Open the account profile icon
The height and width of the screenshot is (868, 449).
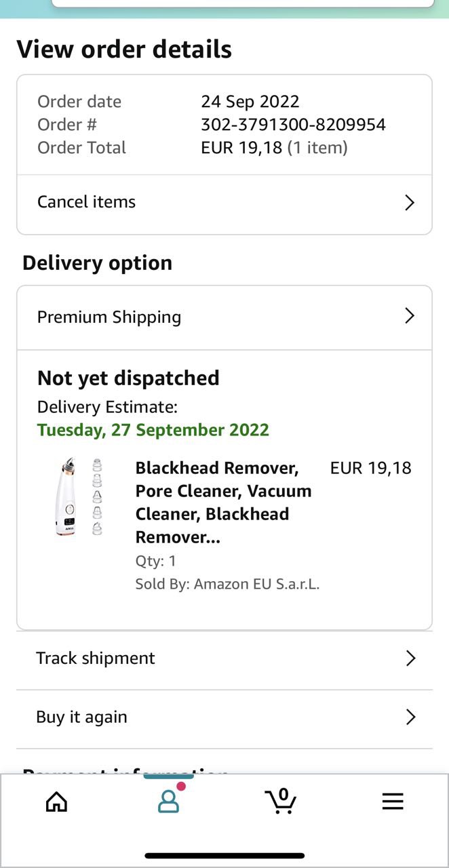click(168, 802)
